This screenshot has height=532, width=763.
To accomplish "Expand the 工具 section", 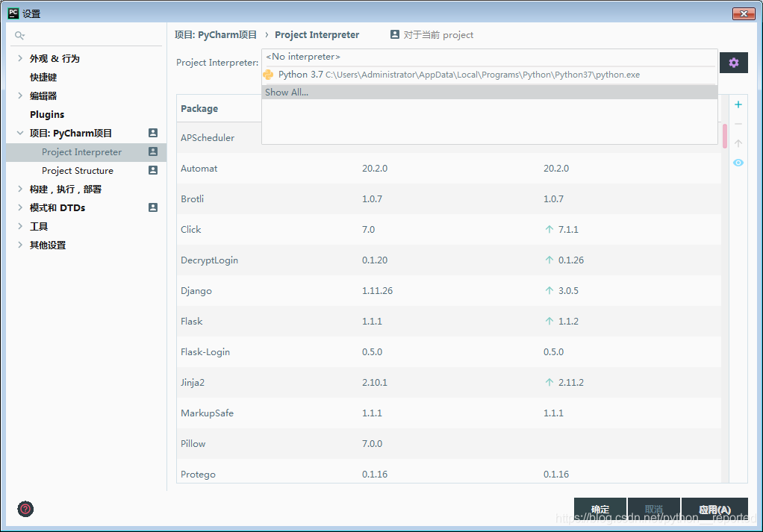I will [20, 226].
